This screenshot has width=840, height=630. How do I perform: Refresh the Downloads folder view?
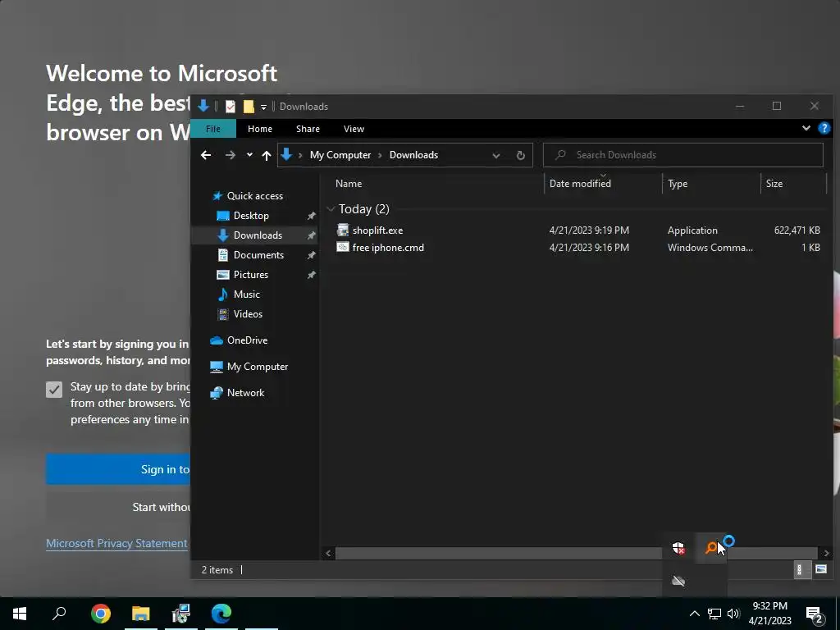pos(520,155)
